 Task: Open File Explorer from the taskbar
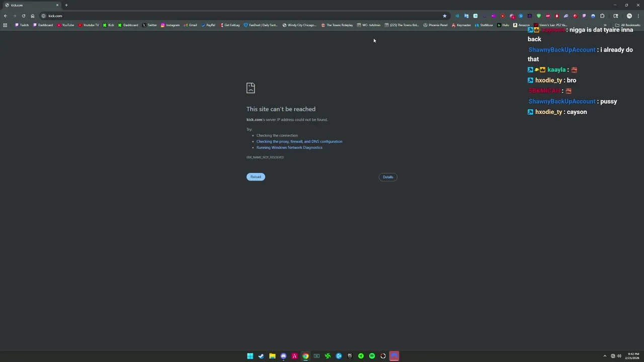point(272,356)
